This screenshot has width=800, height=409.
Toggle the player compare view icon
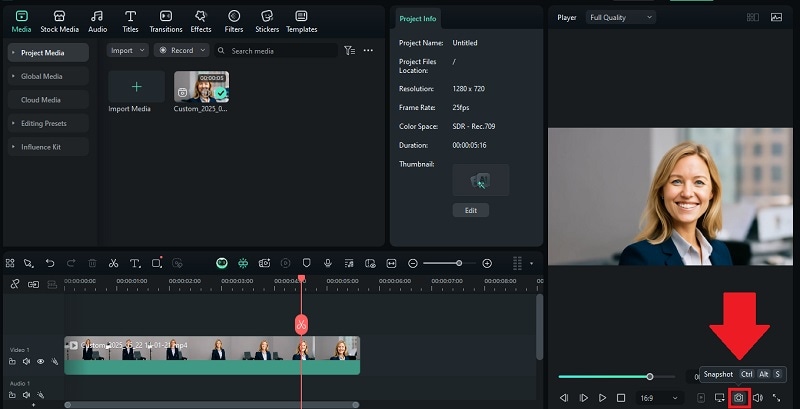(753, 17)
